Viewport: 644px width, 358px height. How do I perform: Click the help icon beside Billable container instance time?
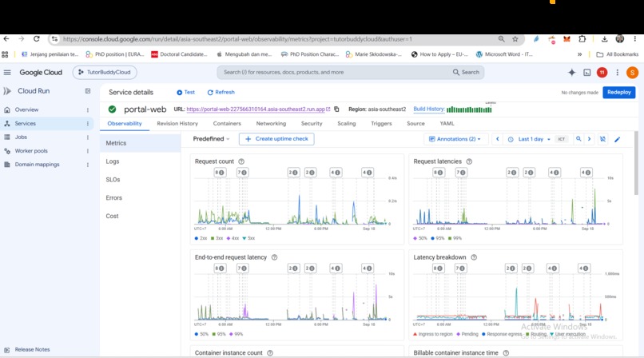506,352
